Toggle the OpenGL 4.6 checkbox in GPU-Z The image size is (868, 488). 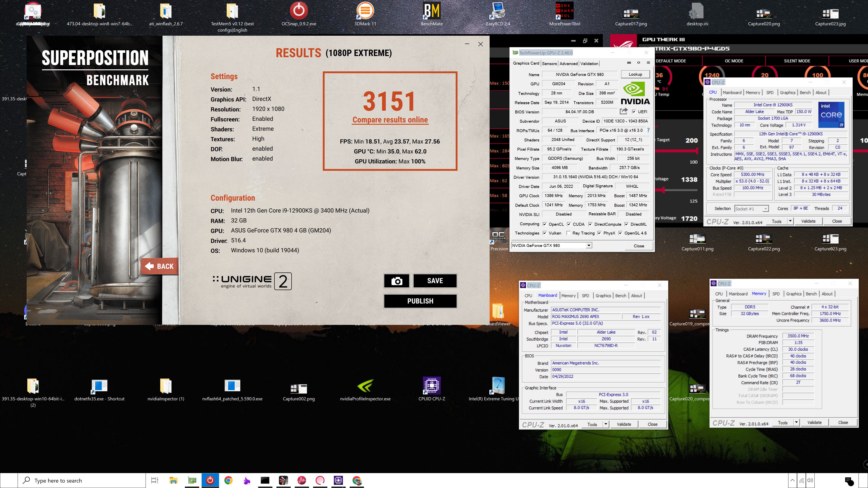point(620,233)
